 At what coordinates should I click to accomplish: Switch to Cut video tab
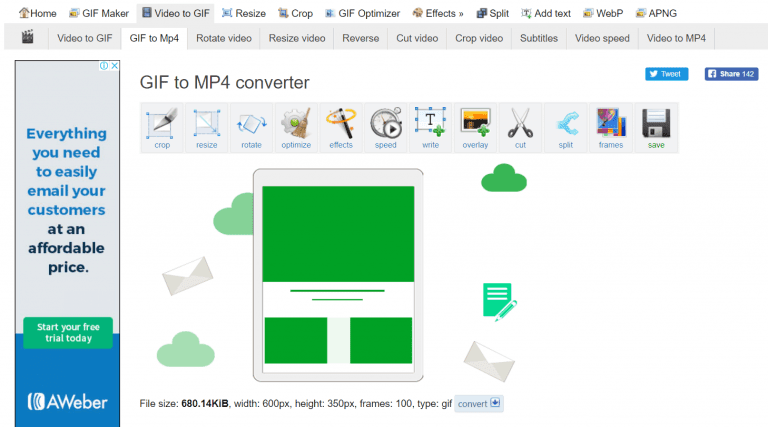click(417, 38)
